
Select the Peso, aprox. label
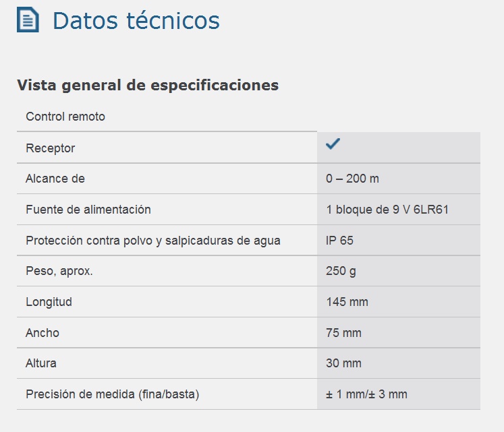[x=59, y=271]
